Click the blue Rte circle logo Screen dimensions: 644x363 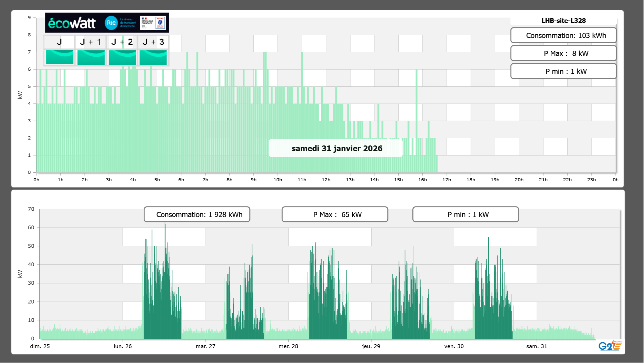click(x=111, y=23)
